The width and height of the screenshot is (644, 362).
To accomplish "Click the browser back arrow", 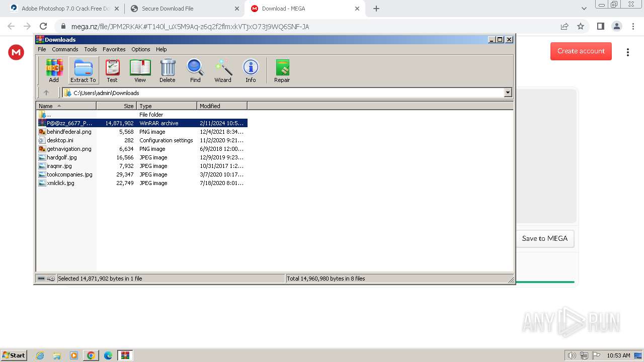I will [11, 26].
